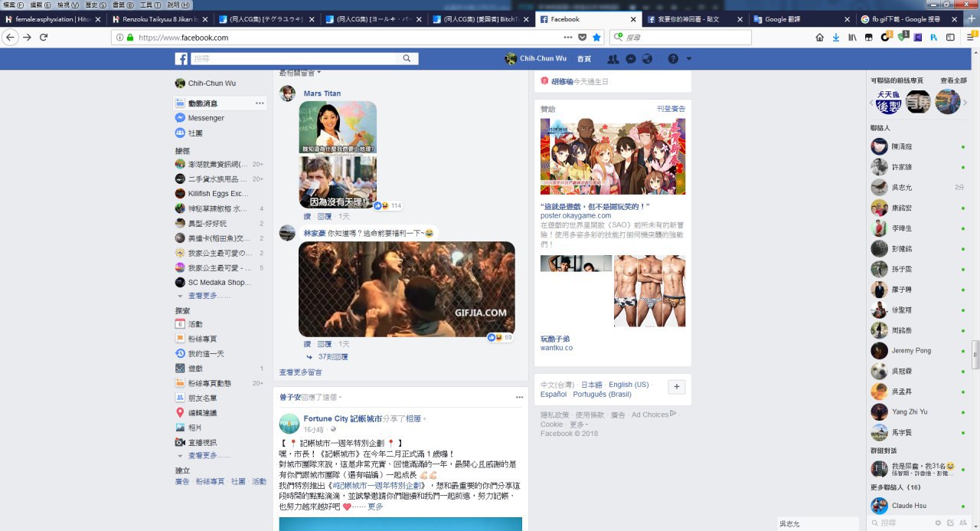Viewport: 980px width, 531px height.
Task: Open 查看更多留言 link below comments
Action: (300, 372)
